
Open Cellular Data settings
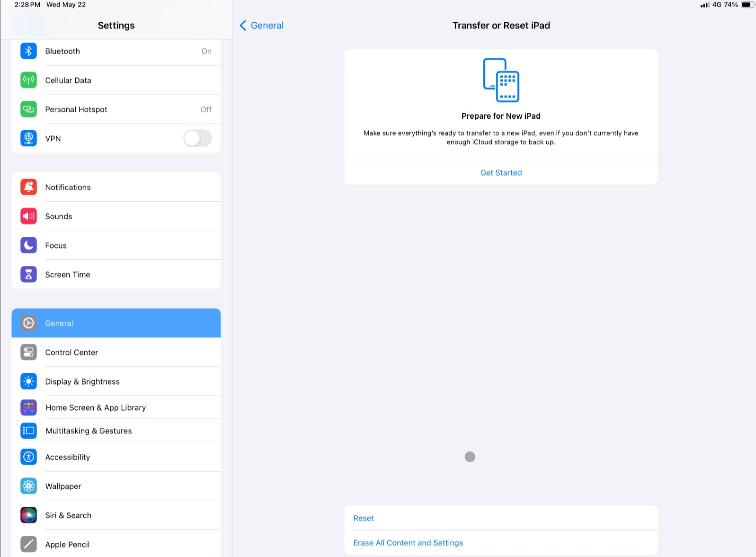(x=116, y=80)
